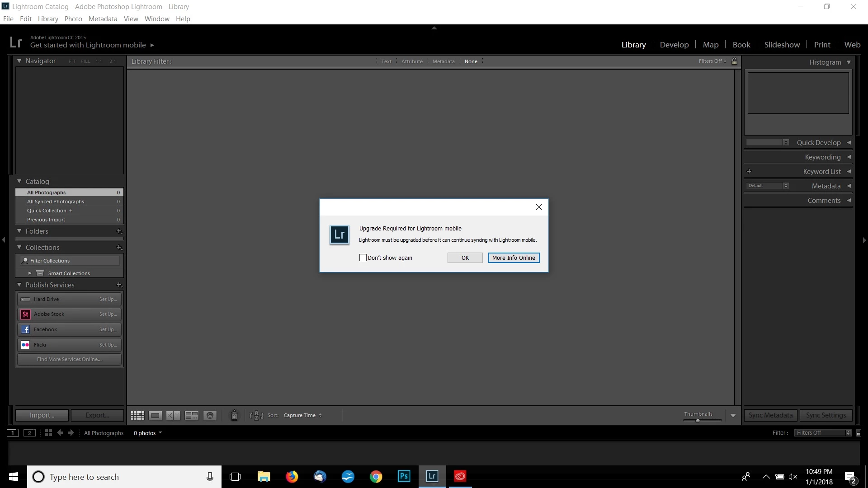Open Survey view icon
This screenshot has height=488, width=868.
[x=192, y=415]
